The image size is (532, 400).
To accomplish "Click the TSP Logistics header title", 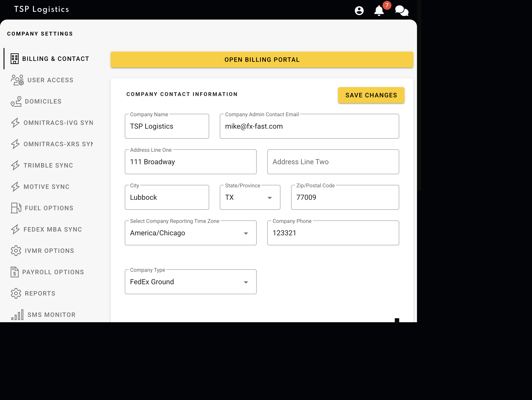I will tap(42, 9).
